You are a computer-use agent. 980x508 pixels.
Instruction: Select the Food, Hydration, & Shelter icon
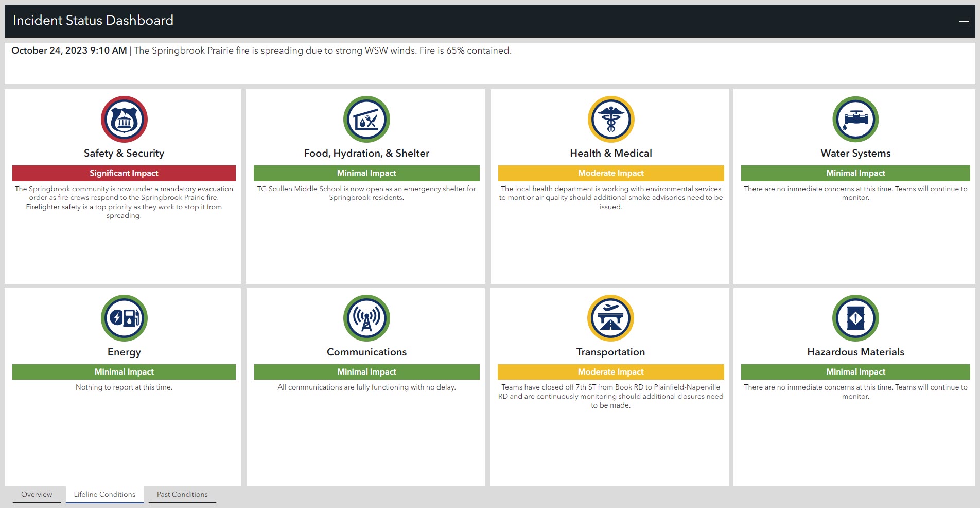coord(366,119)
